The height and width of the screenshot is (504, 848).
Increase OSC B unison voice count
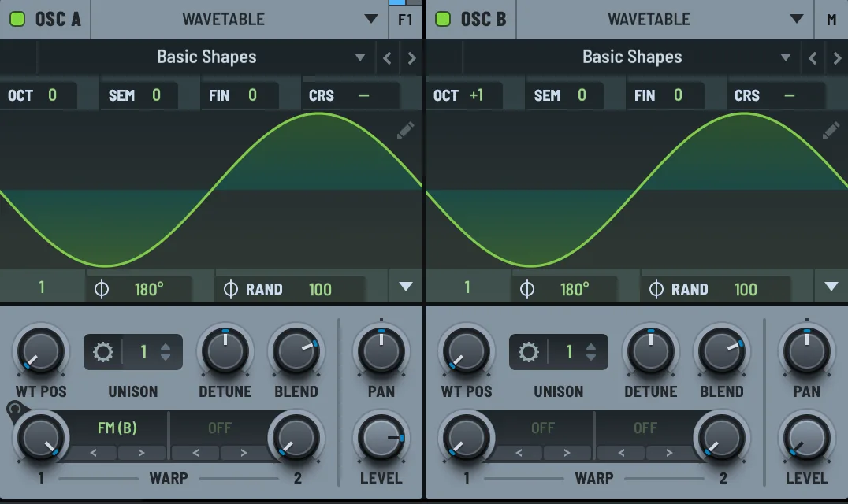pos(592,346)
